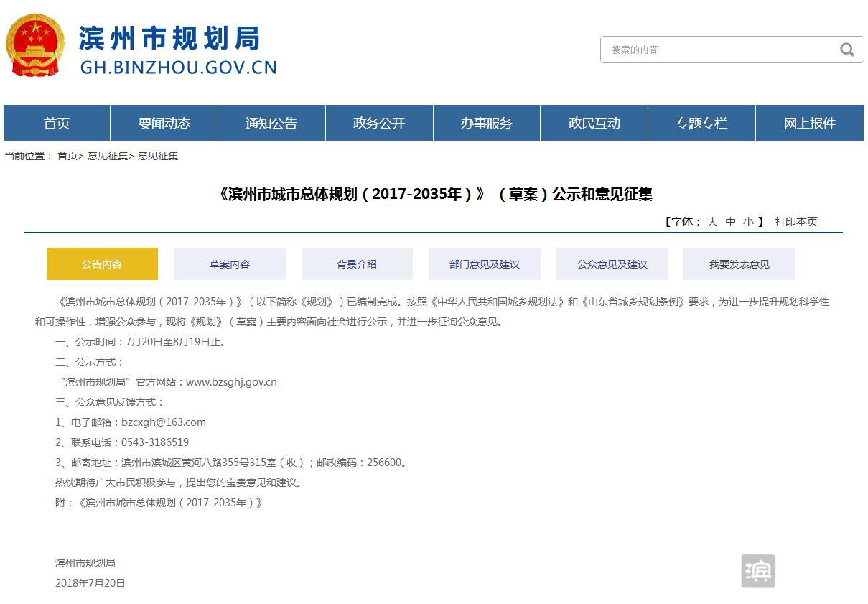Click the website address www.bzsghj.gov.cn
This screenshot has height=604, width=868.
click(x=231, y=382)
